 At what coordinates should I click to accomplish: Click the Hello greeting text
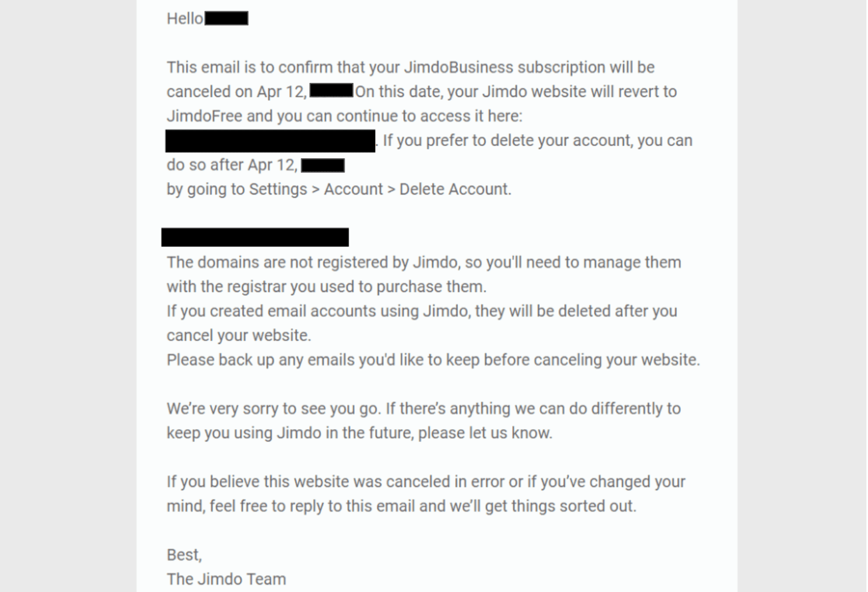tap(185, 19)
